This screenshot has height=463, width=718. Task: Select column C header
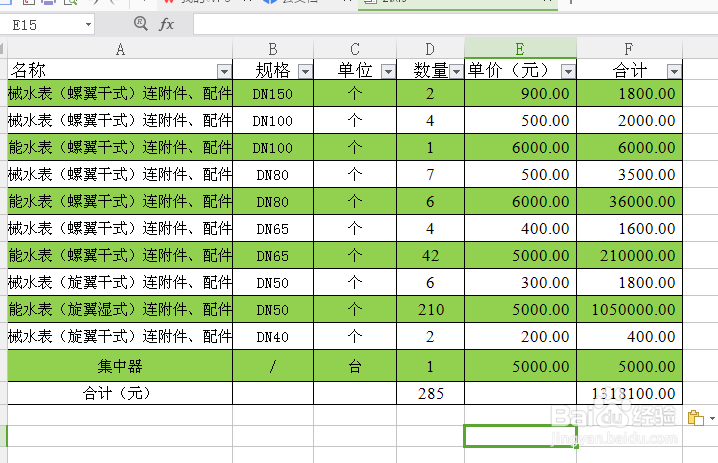point(355,49)
